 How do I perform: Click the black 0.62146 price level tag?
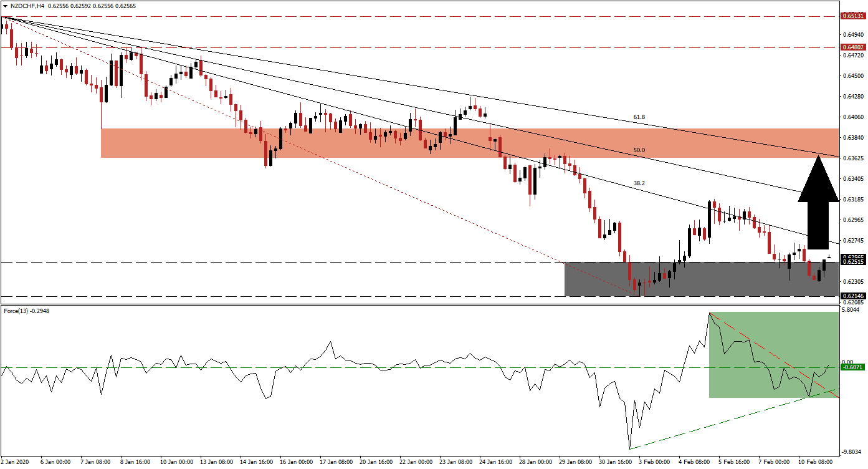click(852, 296)
